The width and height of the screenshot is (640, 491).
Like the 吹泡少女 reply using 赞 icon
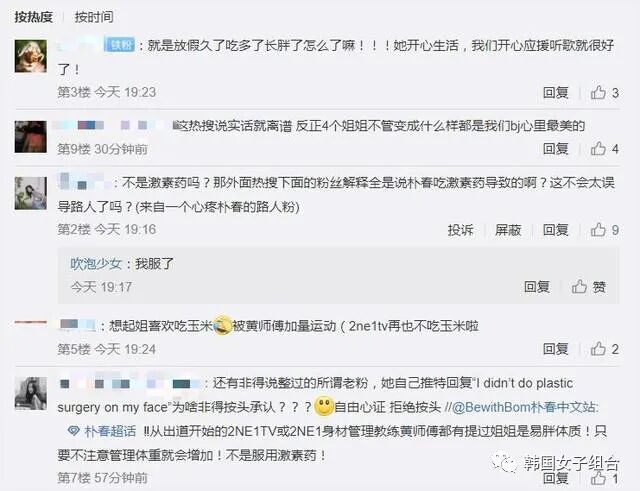pos(579,287)
